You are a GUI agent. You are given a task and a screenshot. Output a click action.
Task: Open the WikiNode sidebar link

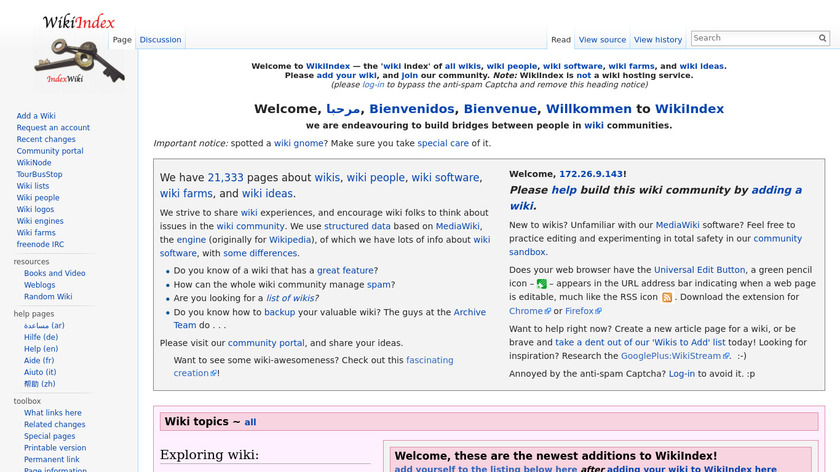[34, 163]
